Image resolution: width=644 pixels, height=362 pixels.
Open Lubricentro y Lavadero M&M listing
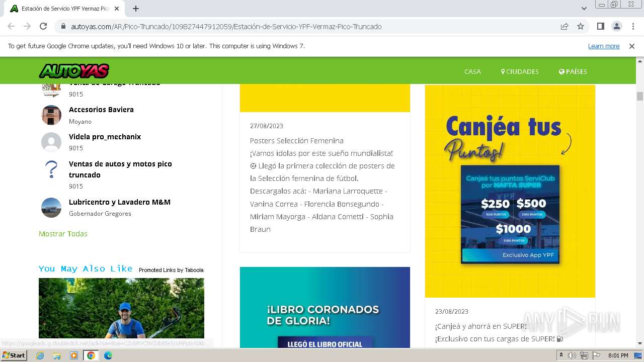point(120,202)
